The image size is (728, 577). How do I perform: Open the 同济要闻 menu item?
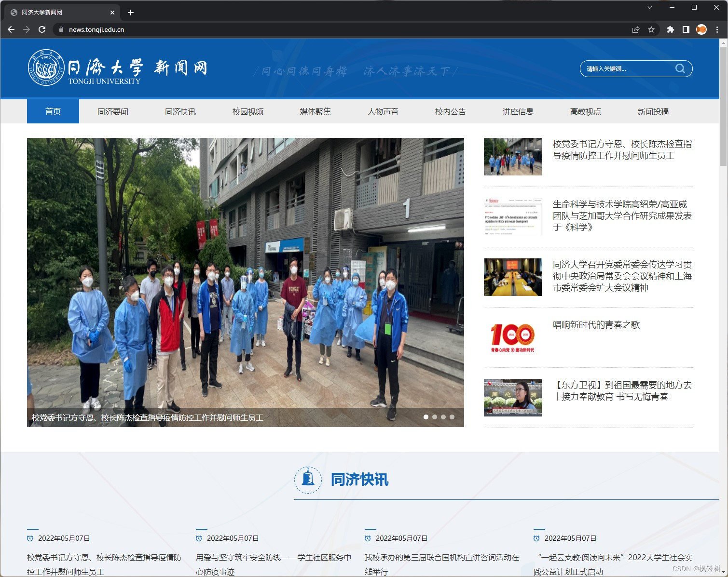(x=113, y=111)
